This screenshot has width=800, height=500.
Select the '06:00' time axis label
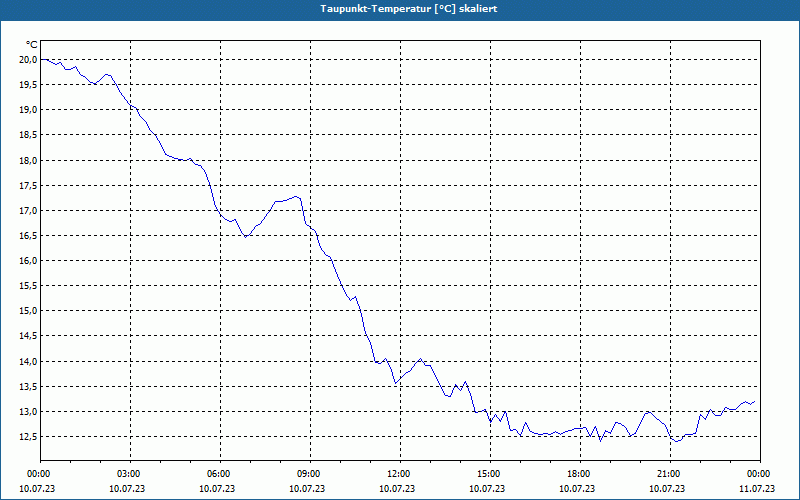click(x=220, y=474)
